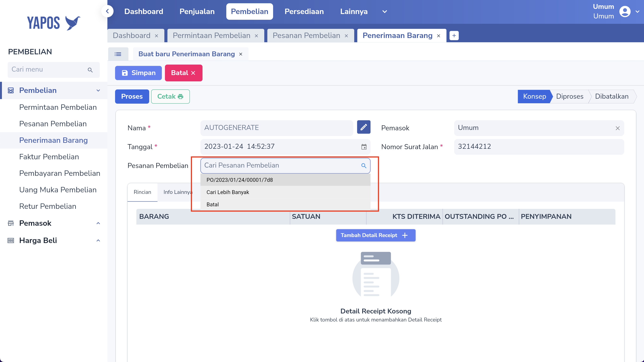Collapse the Pembelian sidebar group chevron

coord(98,90)
